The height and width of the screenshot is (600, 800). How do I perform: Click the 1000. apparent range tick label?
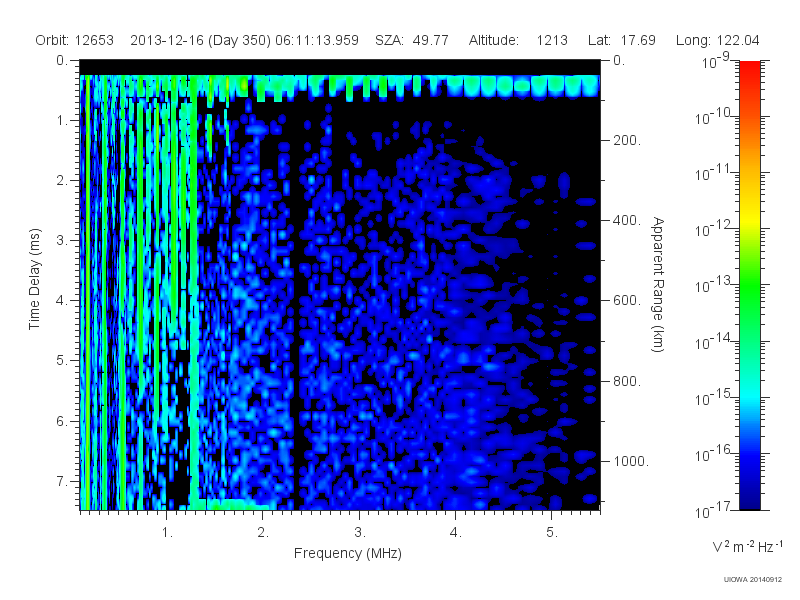coord(631,461)
